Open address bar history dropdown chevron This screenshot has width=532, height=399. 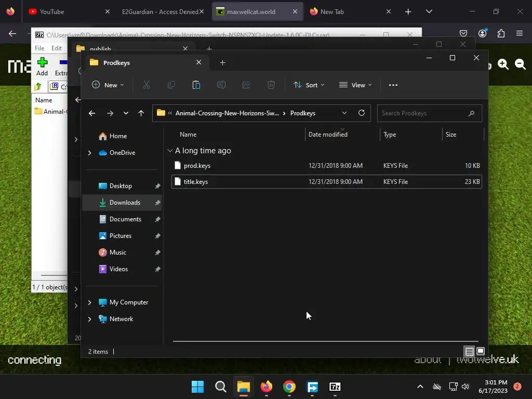(344, 113)
